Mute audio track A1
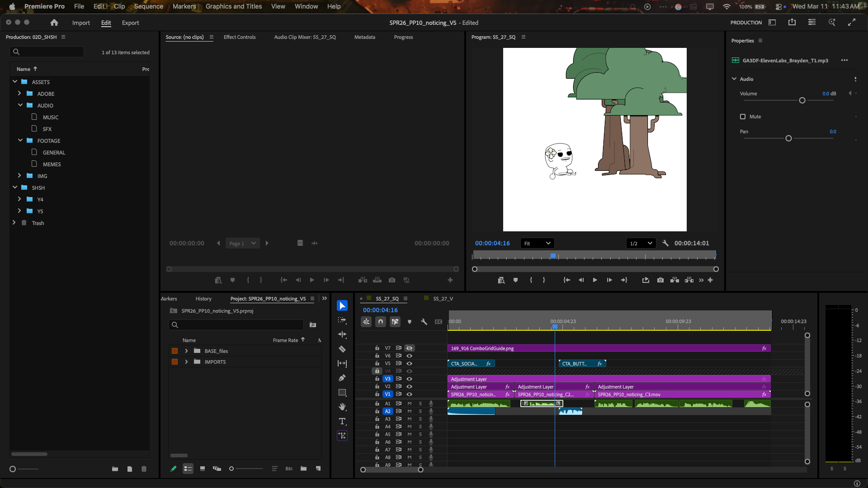 pos(410,404)
